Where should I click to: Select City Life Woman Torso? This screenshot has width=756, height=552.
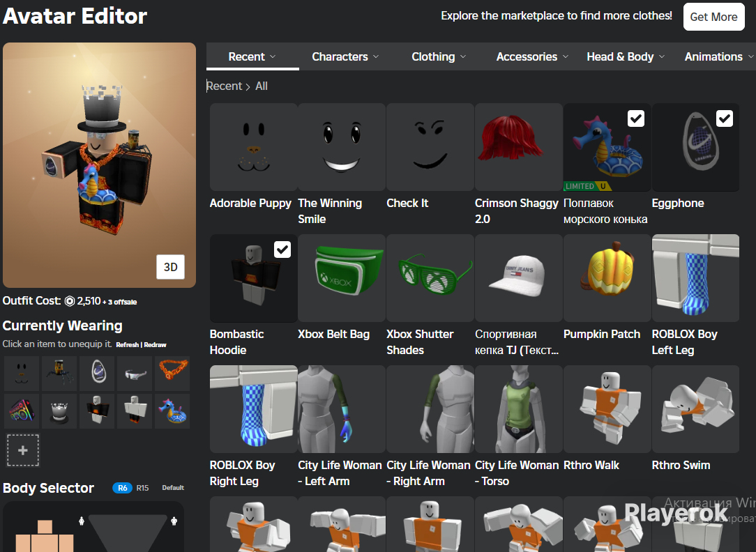click(x=519, y=409)
